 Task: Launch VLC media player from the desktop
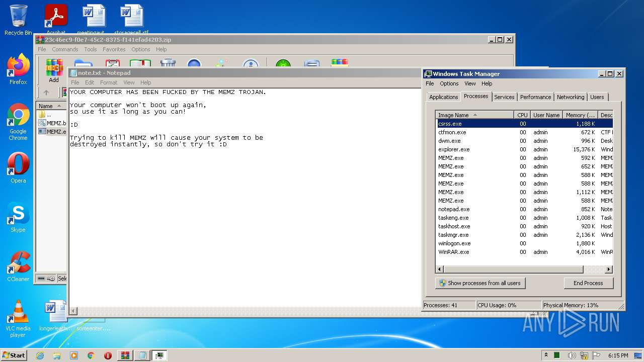[x=18, y=319]
